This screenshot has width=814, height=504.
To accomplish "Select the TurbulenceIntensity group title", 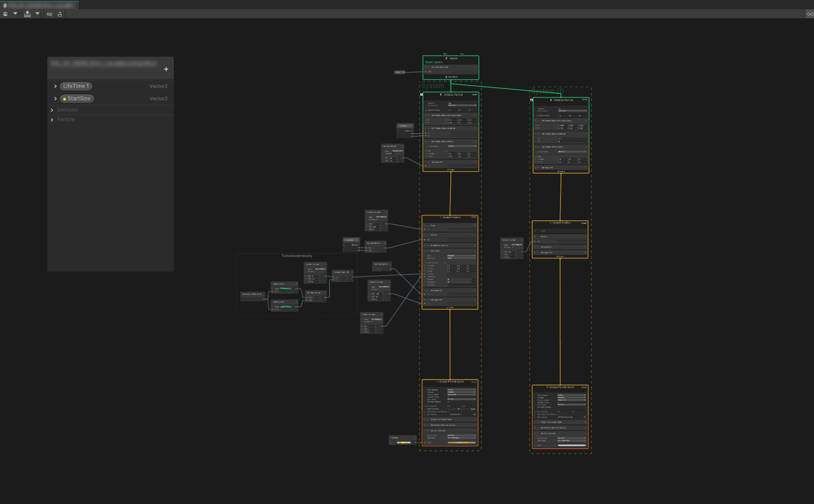I will pyautogui.click(x=296, y=256).
